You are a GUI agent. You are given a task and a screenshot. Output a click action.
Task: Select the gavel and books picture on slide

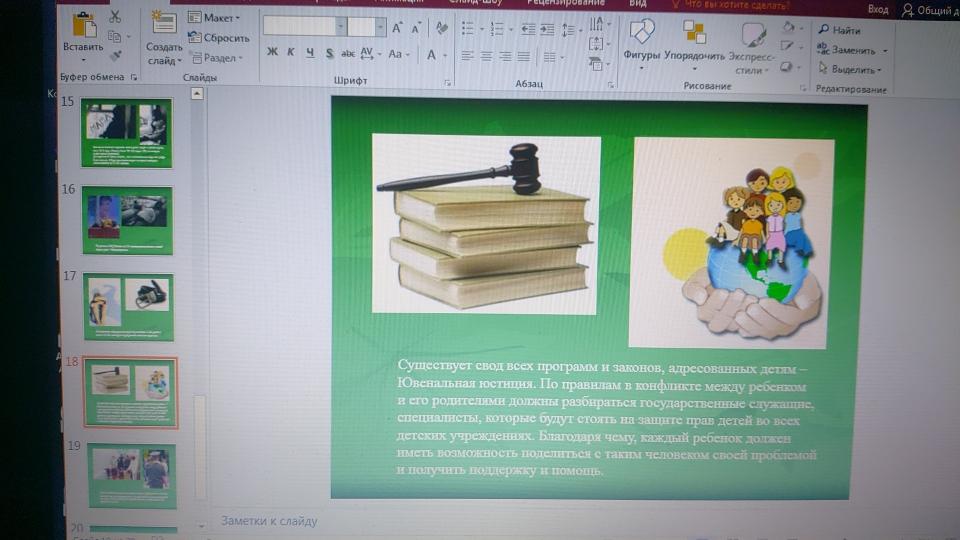486,224
